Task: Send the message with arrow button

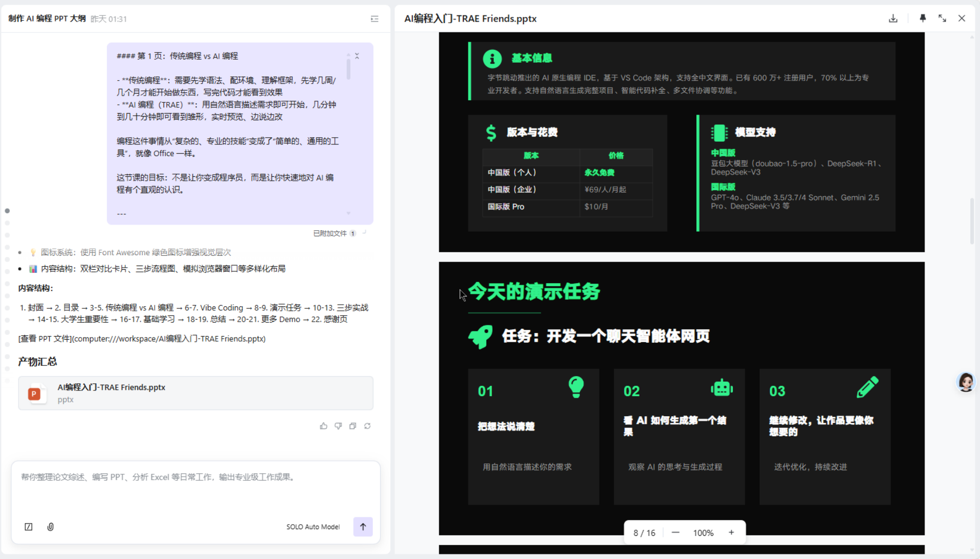Action: click(x=363, y=527)
